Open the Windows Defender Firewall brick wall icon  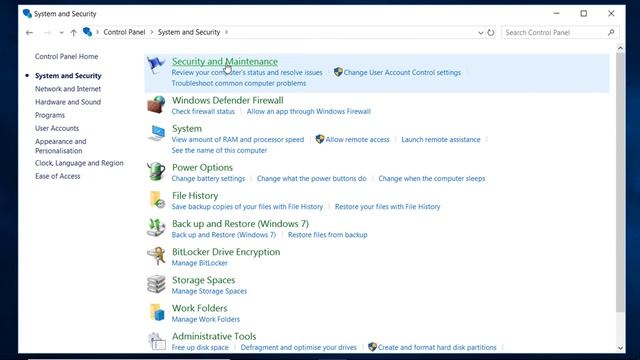point(156,104)
